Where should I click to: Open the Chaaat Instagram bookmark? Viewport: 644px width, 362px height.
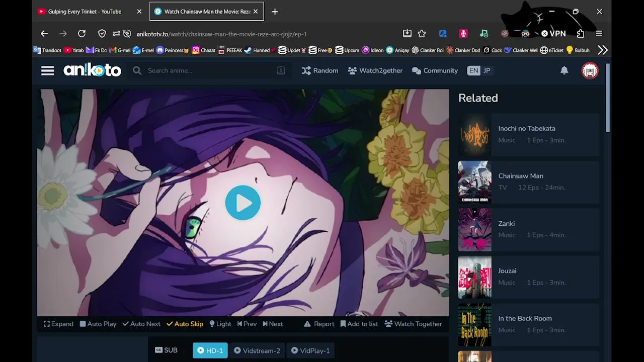204,50
